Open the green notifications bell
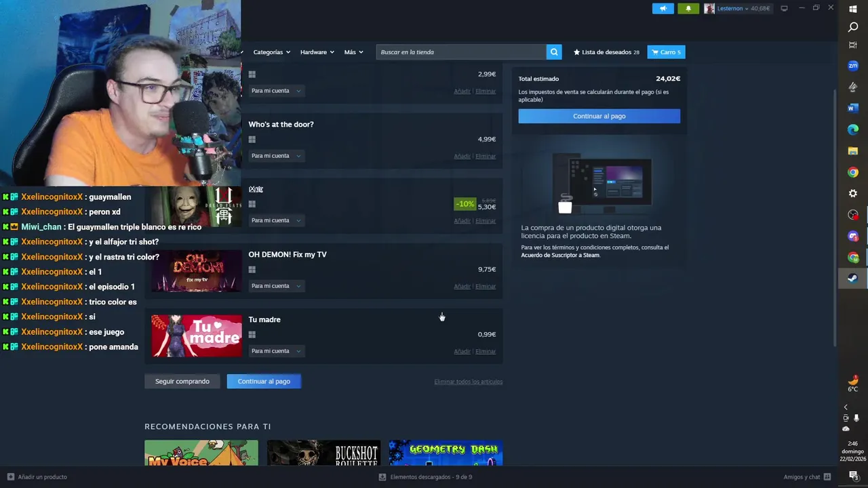 pyautogui.click(x=688, y=8)
